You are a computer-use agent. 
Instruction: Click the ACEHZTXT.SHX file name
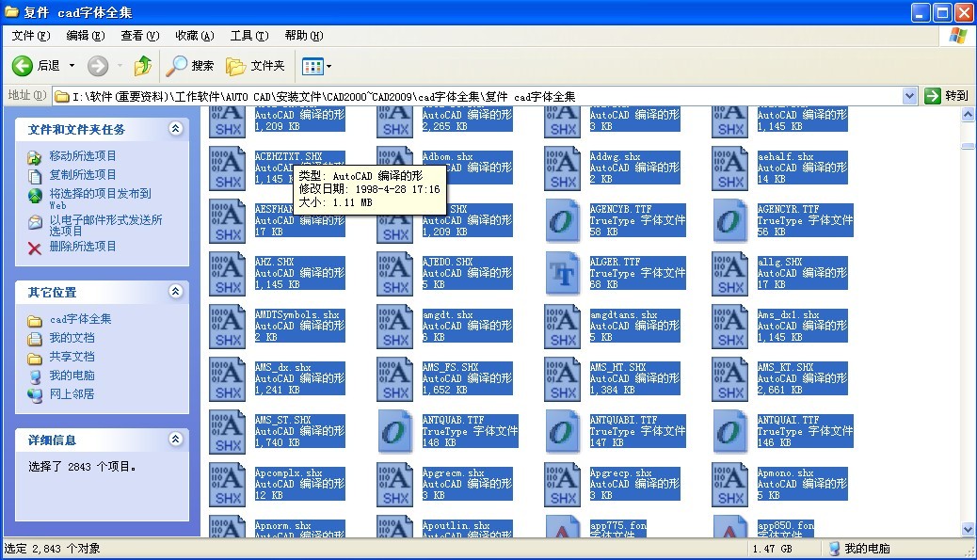pos(289,156)
